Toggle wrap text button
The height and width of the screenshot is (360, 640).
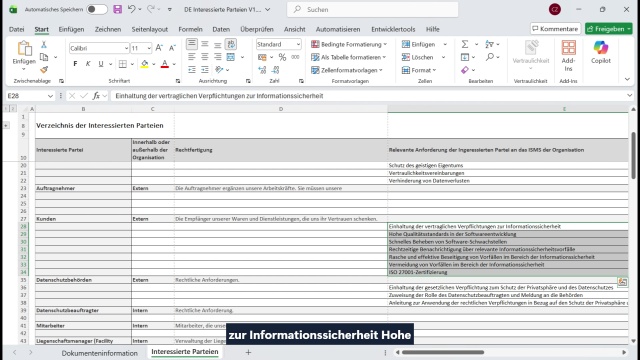[231, 44]
